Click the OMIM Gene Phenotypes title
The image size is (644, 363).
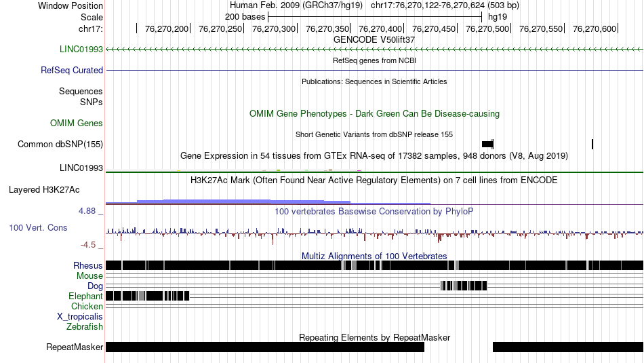click(x=374, y=114)
